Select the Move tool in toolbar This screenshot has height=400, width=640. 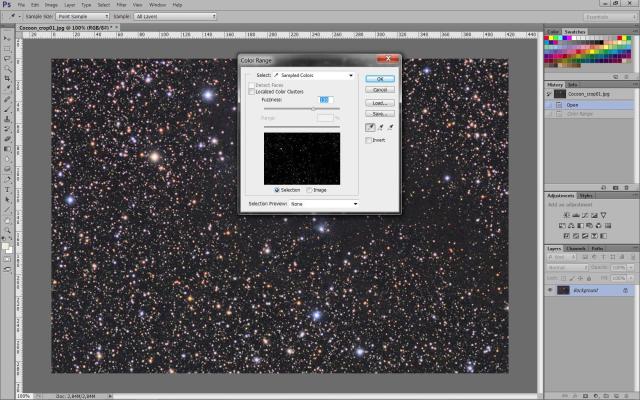7,37
